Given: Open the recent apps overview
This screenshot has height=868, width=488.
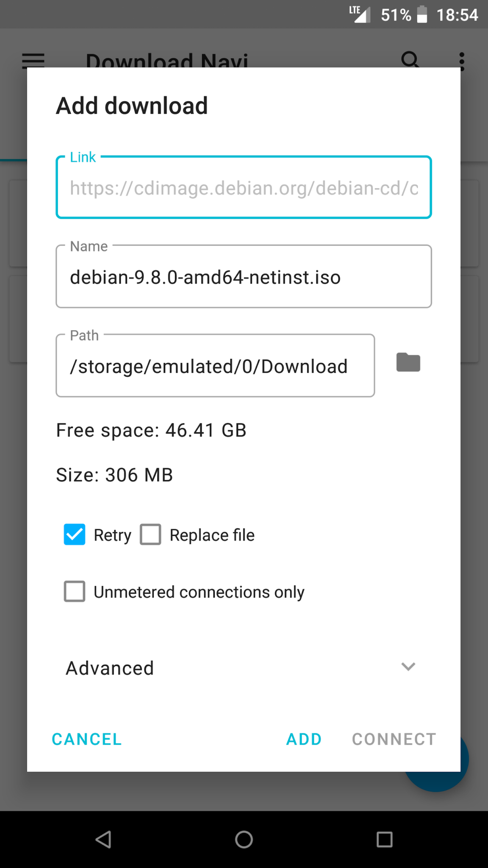Looking at the screenshot, I should point(383,839).
